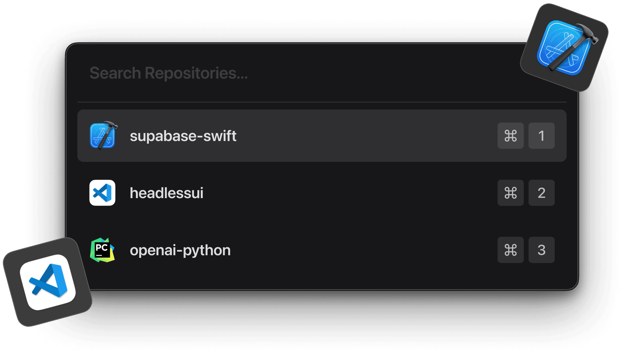The image size is (644, 357).
Task: Click the command key symbol next to headlessui
Action: pyautogui.click(x=510, y=193)
